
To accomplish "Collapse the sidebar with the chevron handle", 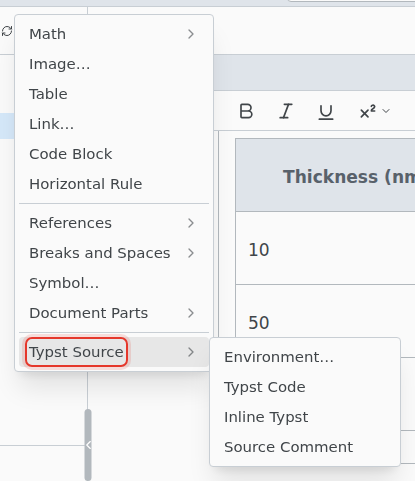I will pos(88,445).
